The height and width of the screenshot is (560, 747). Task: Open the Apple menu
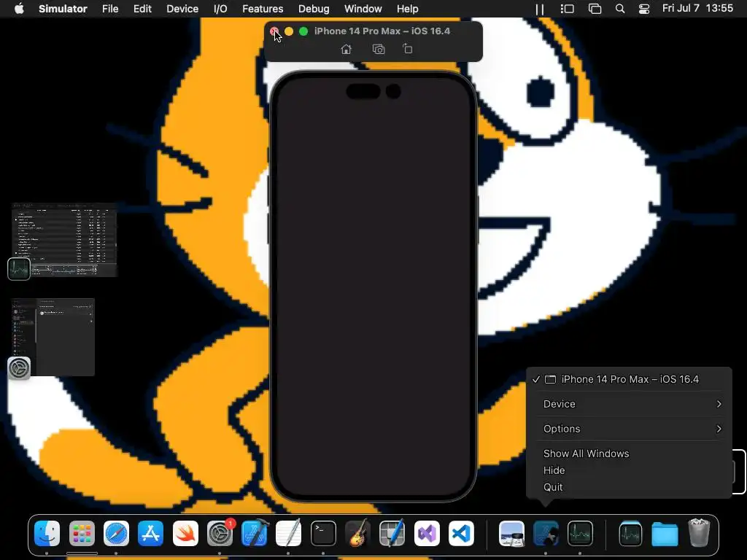click(19, 9)
